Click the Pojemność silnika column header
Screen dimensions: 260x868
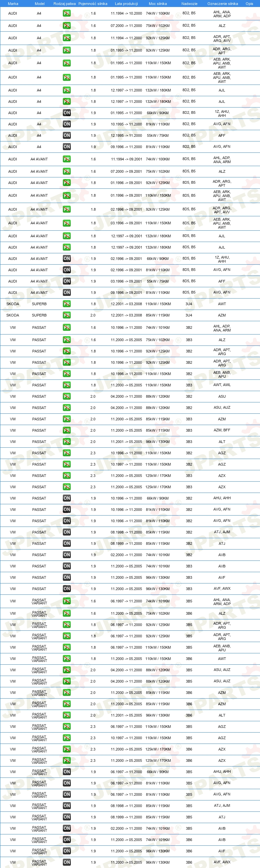[x=93, y=4]
